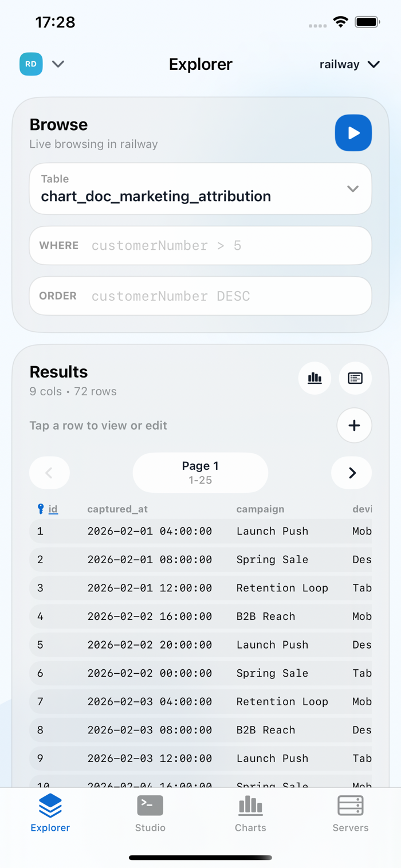Screen dimensions: 401x868
Task: Sort by the id column header
Action: point(53,509)
